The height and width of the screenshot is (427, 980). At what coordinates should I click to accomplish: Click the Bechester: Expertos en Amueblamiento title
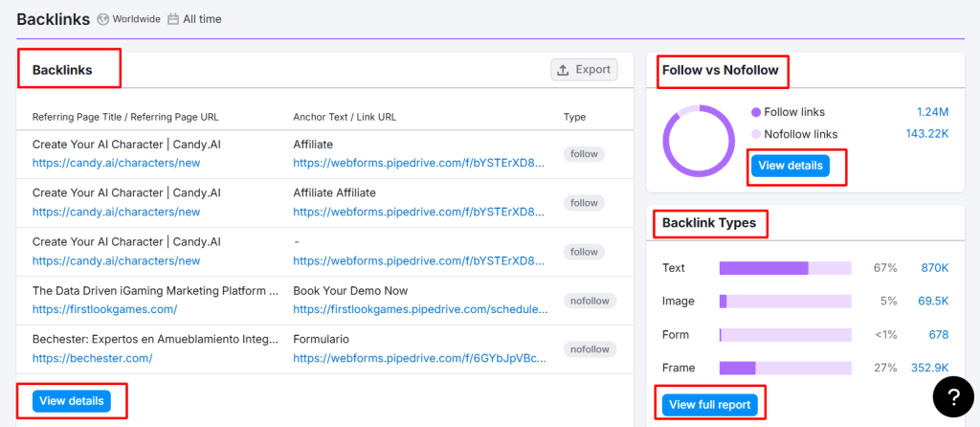(156, 340)
